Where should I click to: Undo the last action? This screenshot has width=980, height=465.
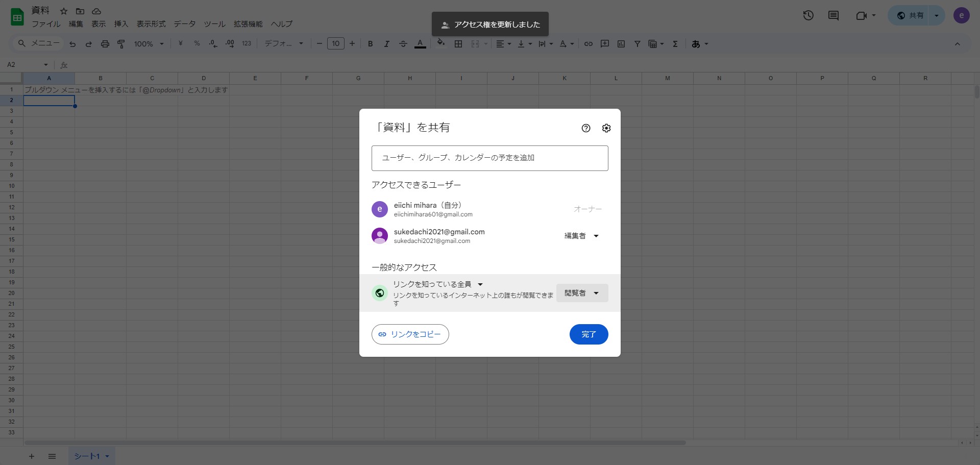click(72, 44)
